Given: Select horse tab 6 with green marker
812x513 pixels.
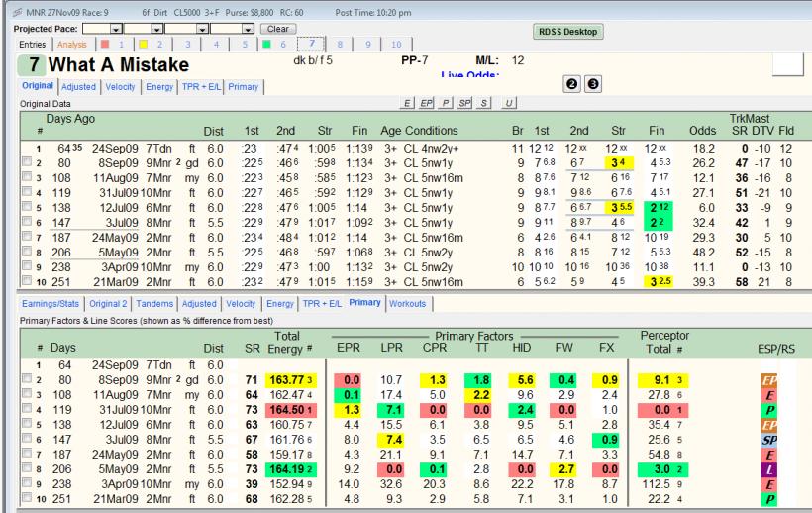Looking at the screenshot, I should [275, 45].
